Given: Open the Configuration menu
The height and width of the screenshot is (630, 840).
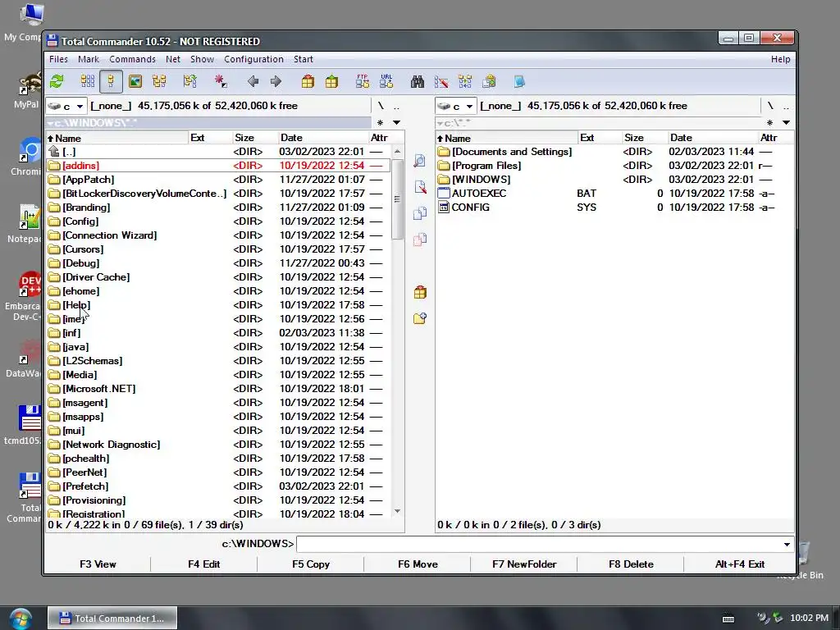Looking at the screenshot, I should click(x=253, y=59).
